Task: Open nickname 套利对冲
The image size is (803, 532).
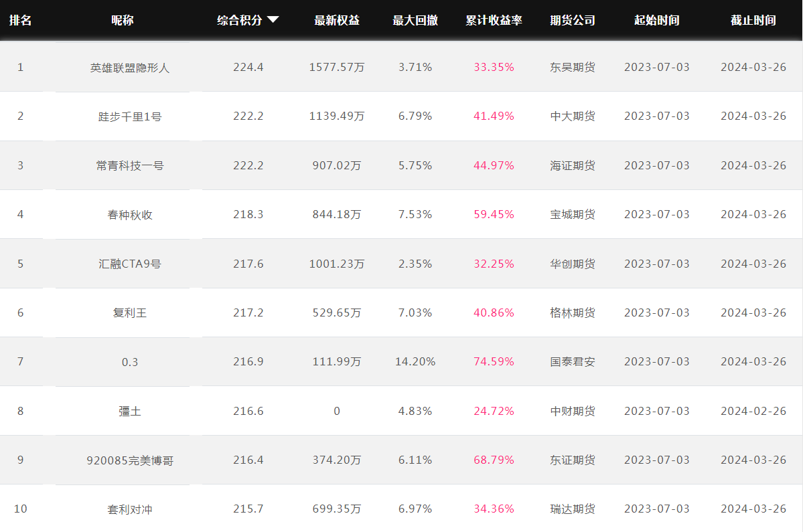Action: [x=129, y=509]
